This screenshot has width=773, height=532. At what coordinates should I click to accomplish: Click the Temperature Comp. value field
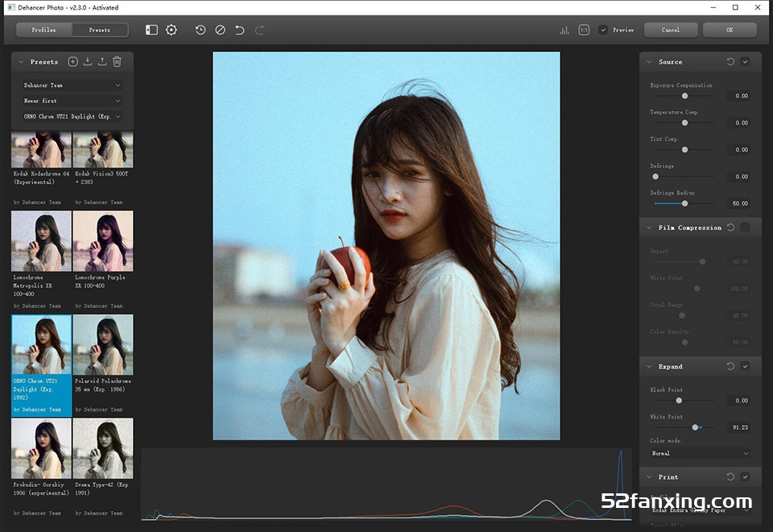[738, 122]
